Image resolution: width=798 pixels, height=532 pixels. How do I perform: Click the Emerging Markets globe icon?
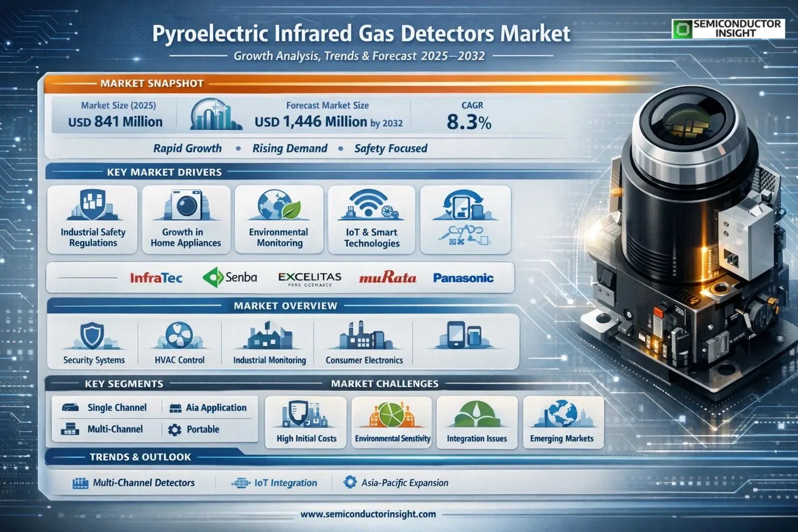point(562,415)
